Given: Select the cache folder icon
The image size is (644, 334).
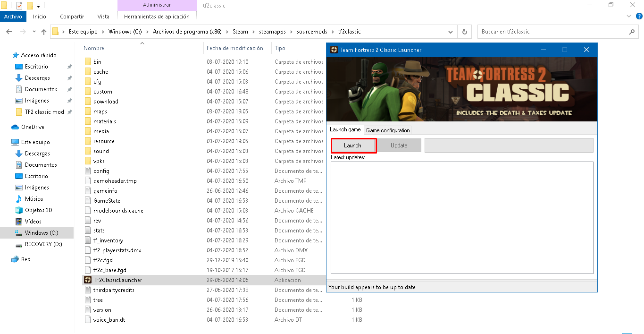Looking at the screenshot, I should 87,72.
